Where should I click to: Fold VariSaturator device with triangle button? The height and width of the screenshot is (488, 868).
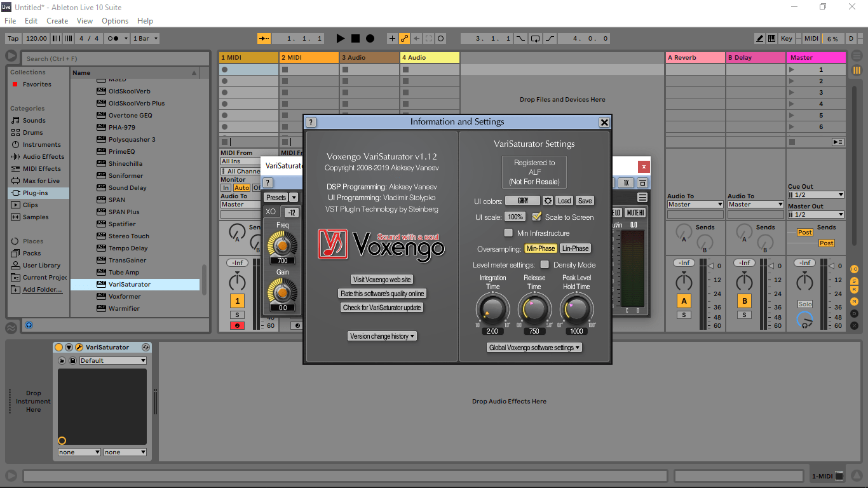coord(69,348)
